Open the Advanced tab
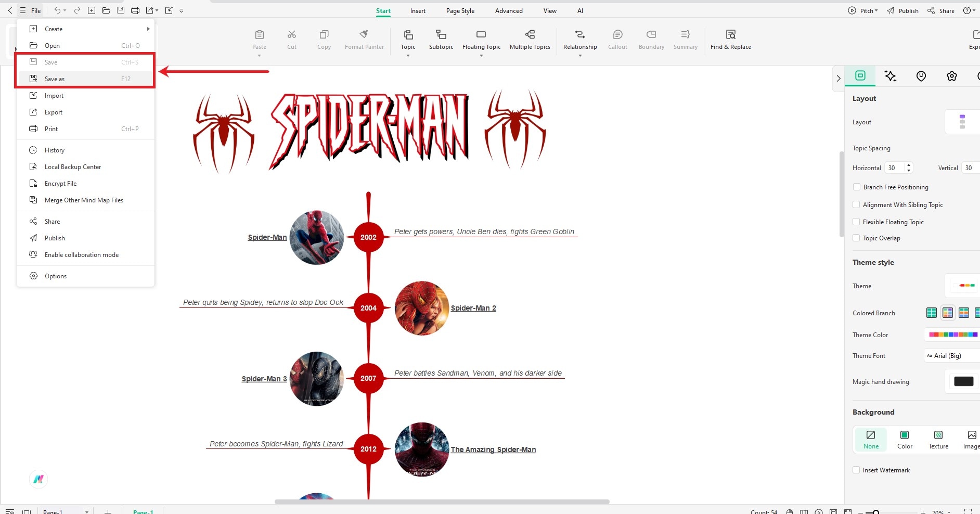Viewport: 980px width, 514px height. click(509, 11)
